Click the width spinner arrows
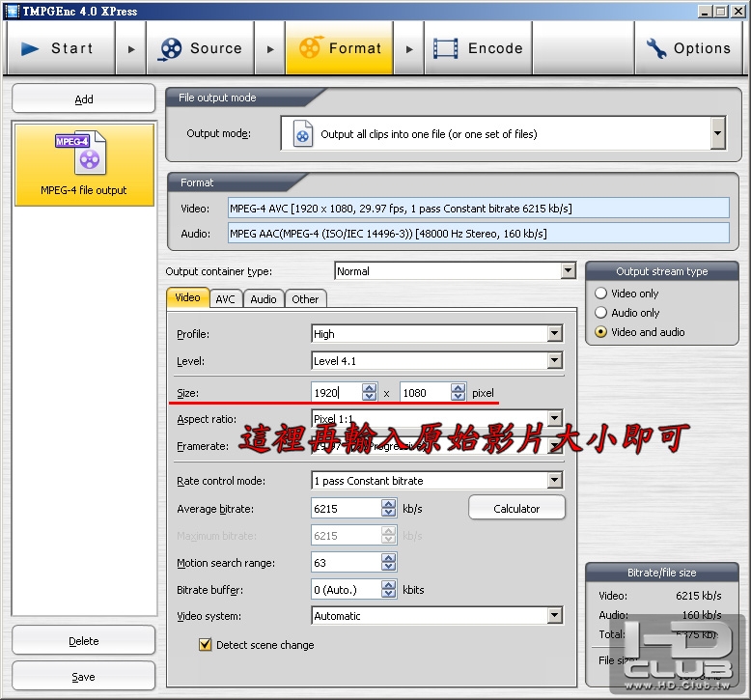The image size is (751, 700). [x=370, y=392]
